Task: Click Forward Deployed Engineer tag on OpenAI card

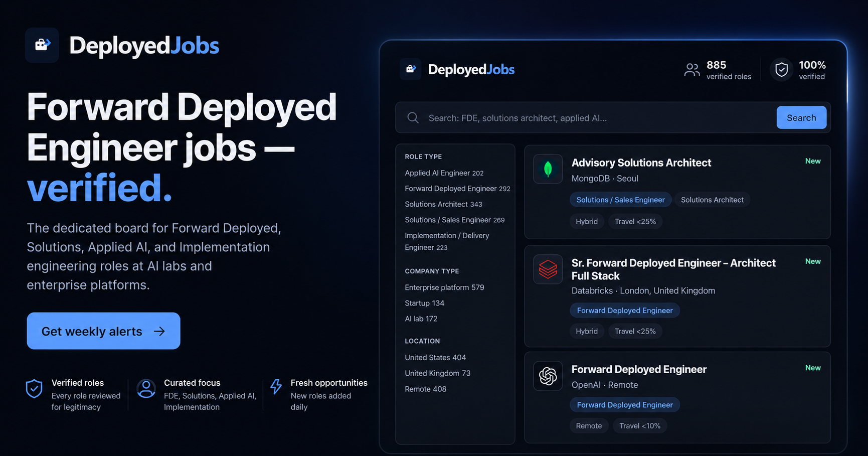Action: (x=625, y=405)
